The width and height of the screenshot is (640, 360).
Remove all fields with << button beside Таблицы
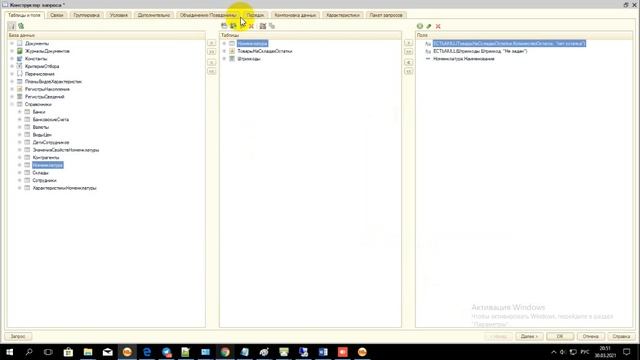(x=408, y=71)
